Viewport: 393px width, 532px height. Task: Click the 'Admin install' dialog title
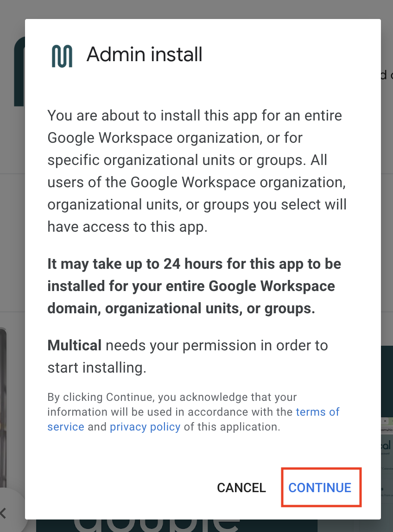pos(144,54)
